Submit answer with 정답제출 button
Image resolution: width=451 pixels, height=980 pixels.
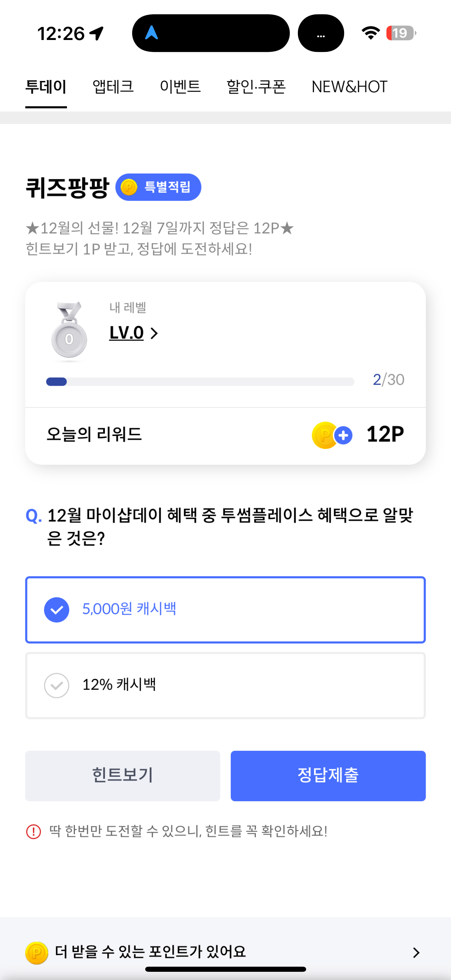point(328,776)
